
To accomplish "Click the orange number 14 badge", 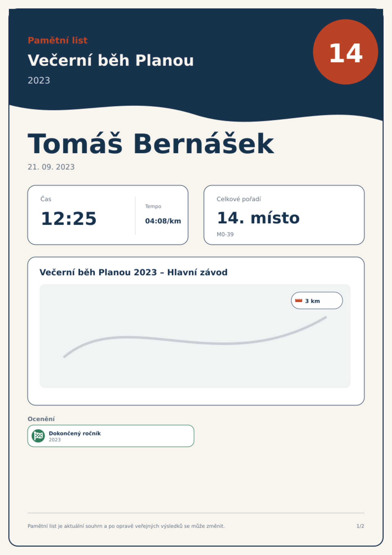I will point(345,52).
